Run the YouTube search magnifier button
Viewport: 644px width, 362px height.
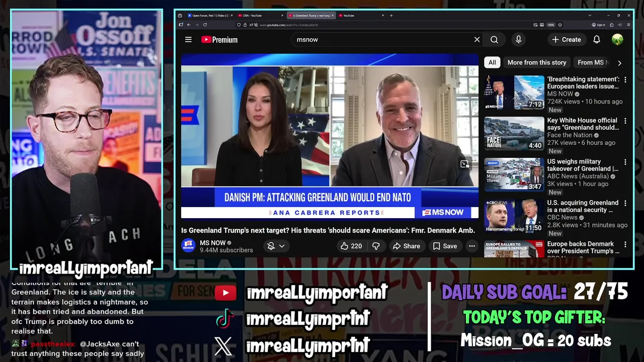pos(494,40)
